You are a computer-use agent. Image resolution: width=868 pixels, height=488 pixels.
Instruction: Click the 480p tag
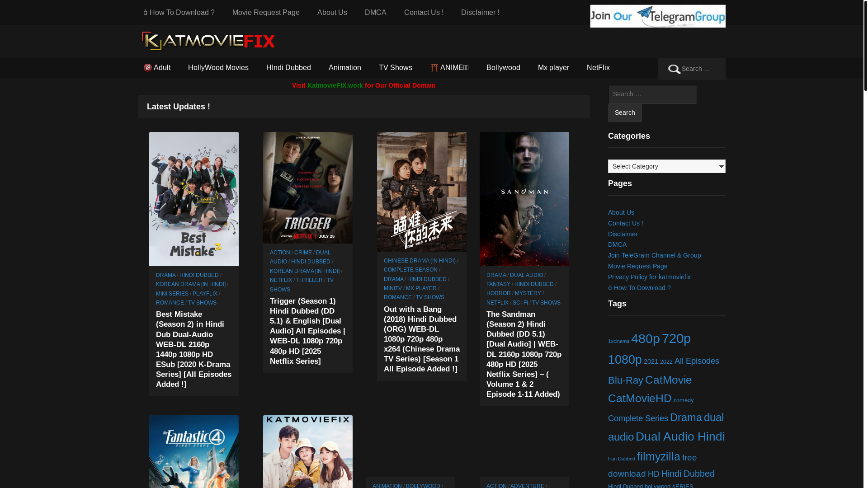point(645,338)
